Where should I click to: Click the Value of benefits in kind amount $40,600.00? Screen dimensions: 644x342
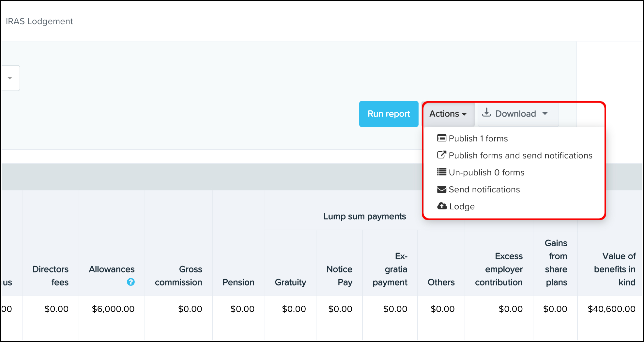coord(611,309)
